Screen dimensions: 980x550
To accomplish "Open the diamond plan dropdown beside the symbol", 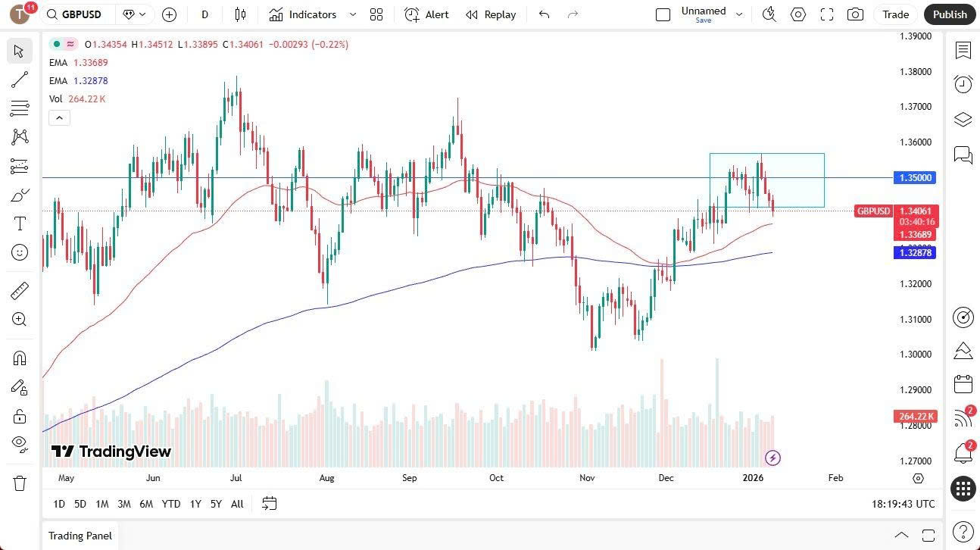I will pos(136,14).
